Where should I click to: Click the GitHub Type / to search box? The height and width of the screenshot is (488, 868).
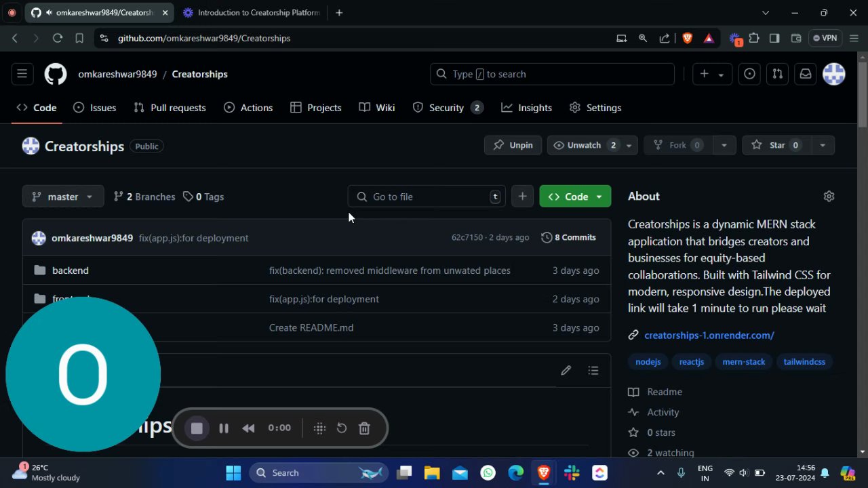552,74
